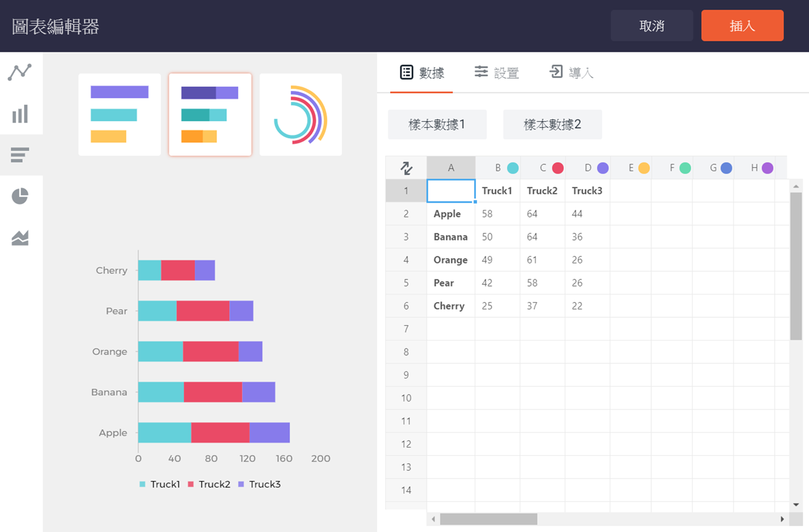Select the vertical bar chart icon
The height and width of the screenshot is (532, 809).
pyautogui.click(x=20, y=114)
